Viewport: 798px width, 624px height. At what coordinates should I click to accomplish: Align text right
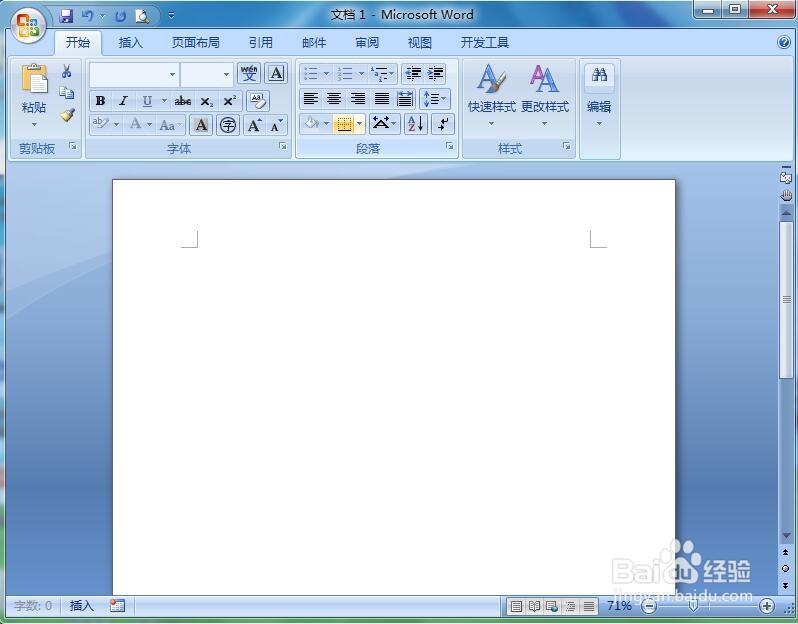click(x=358, y=98)
